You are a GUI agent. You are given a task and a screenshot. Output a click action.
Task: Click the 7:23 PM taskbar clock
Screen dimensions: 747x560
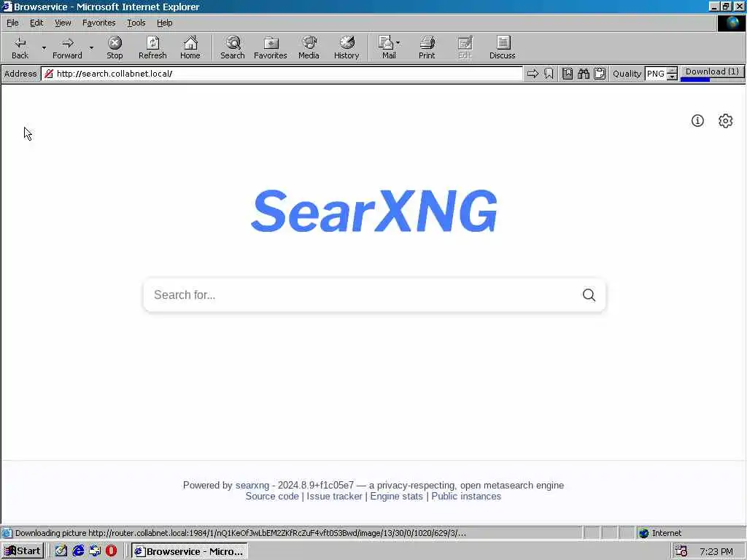tap(716, 551)
